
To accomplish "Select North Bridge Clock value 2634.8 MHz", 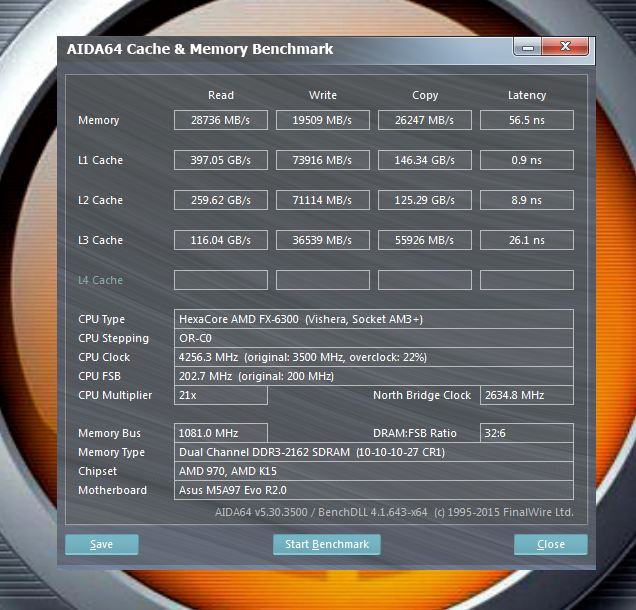I will coord(526,395).
